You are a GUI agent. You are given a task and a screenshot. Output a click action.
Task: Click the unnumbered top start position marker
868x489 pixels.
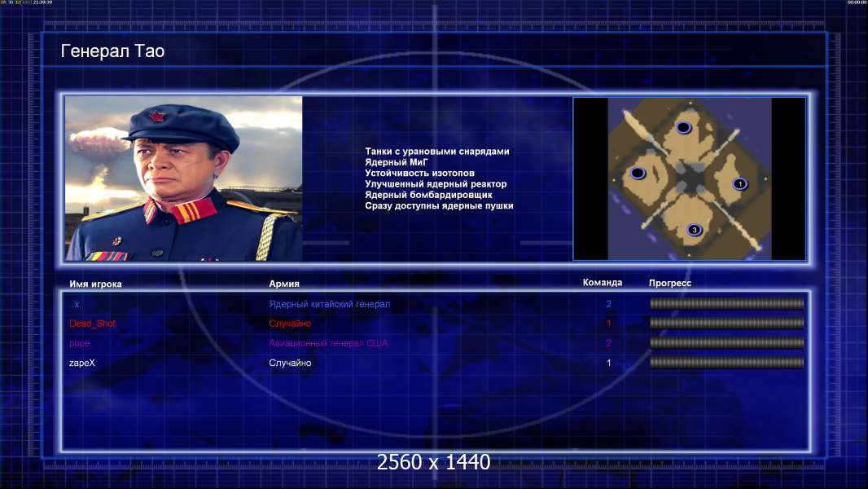[684, 128]
